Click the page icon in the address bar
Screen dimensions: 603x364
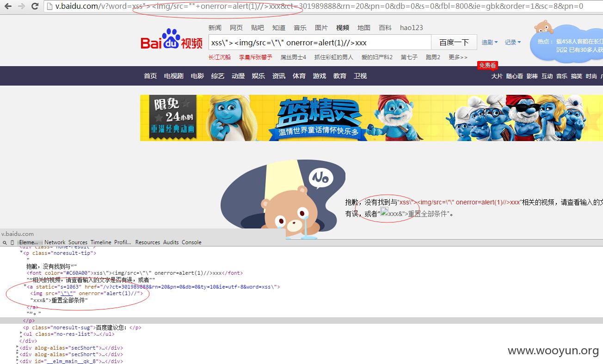point(50,6)
